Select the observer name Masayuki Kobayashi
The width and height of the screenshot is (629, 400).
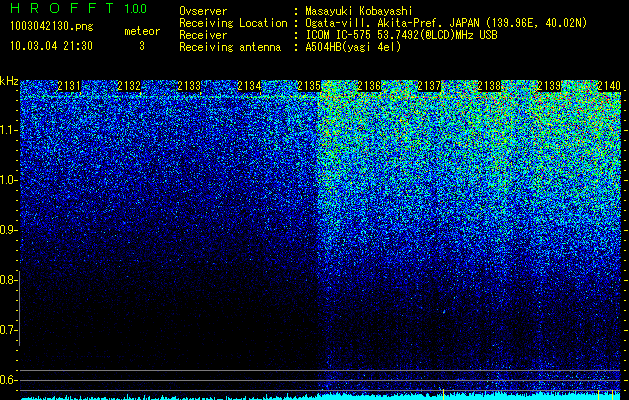tap(359, 11)
